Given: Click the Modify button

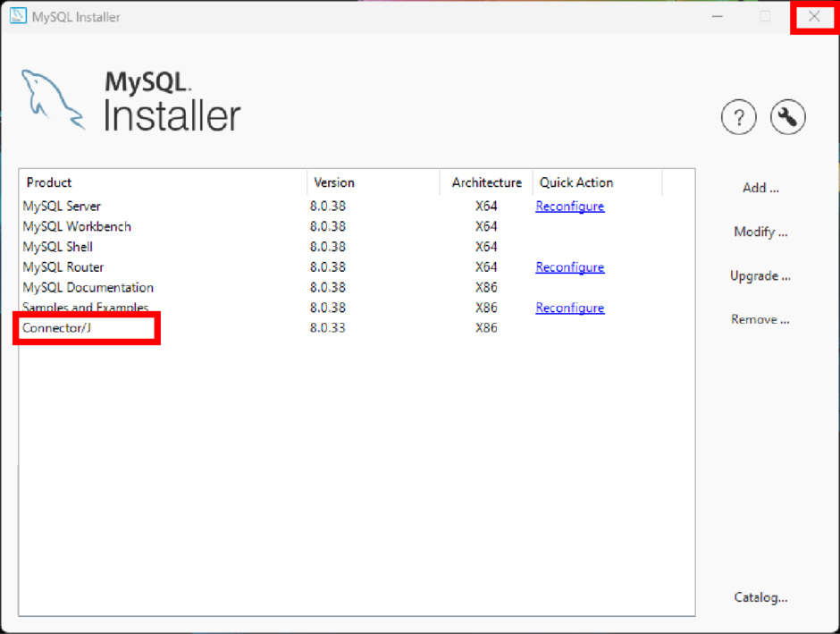Looking at the screenshot, I should click(760, 232).
